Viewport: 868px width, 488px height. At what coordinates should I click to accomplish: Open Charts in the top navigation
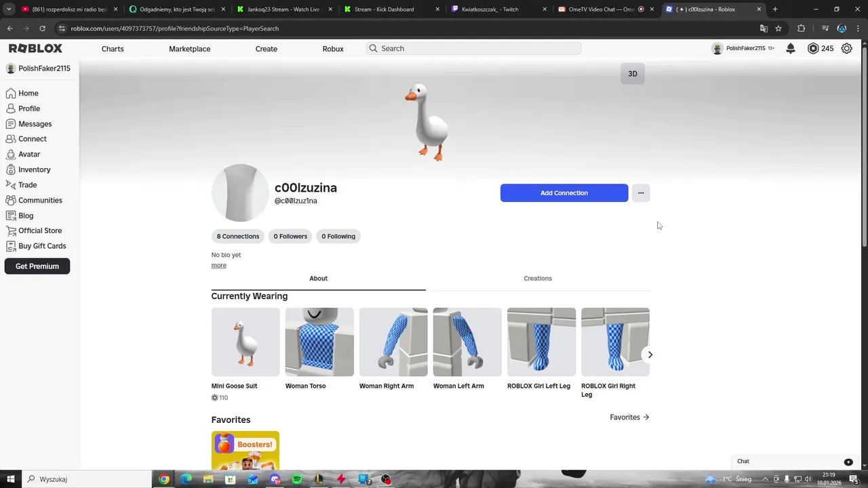113,49
